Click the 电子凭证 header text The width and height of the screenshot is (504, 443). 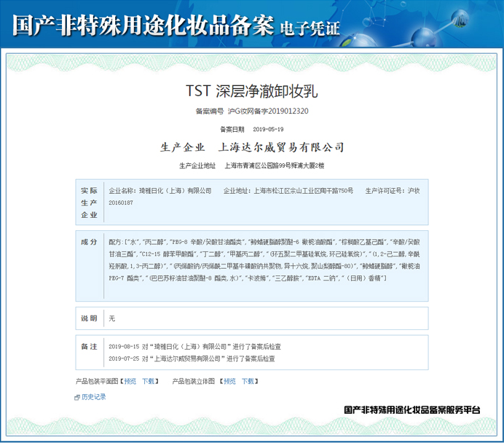[310, 28]
